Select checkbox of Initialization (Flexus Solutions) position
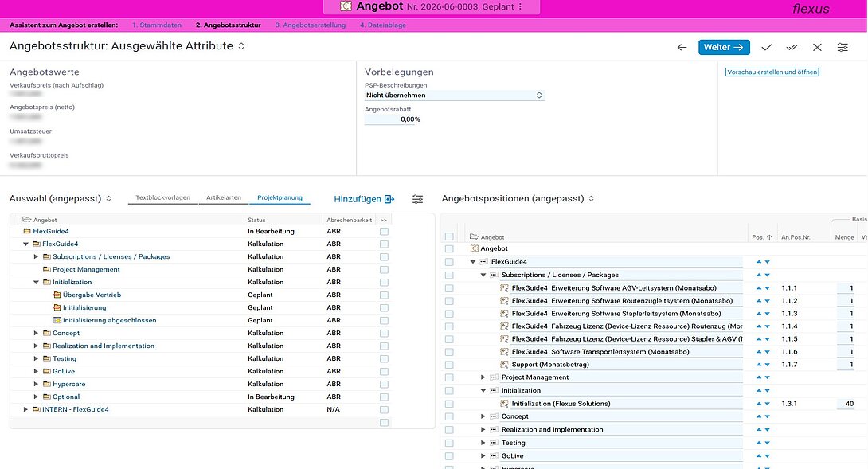This screenshot has height=469, width=868. tap(449, 405)
